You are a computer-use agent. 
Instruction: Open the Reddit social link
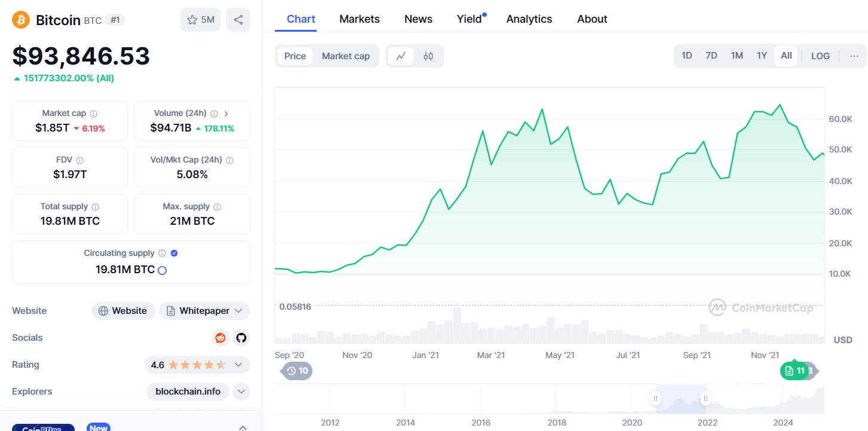(x=220, y=338)
